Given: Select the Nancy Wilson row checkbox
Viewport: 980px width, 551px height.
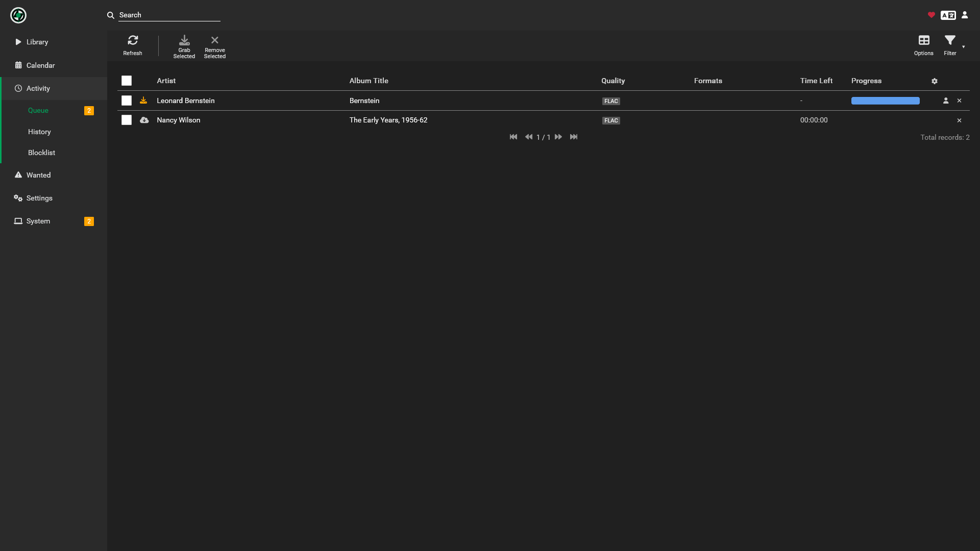Looking at the screenshot, I should [127, 120].
